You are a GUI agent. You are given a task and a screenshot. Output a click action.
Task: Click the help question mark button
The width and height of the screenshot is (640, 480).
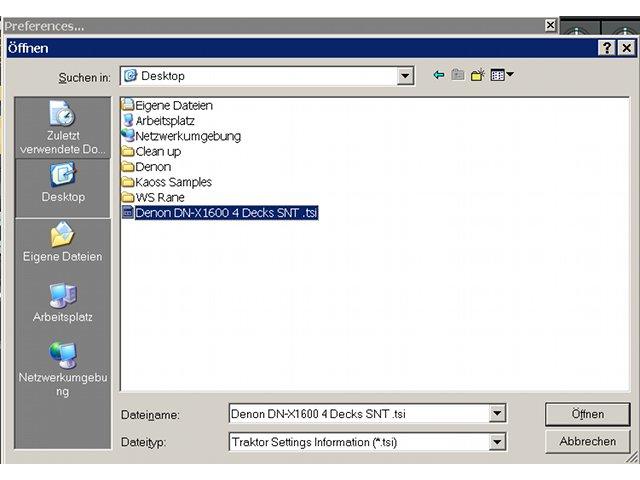coord(607,48)
